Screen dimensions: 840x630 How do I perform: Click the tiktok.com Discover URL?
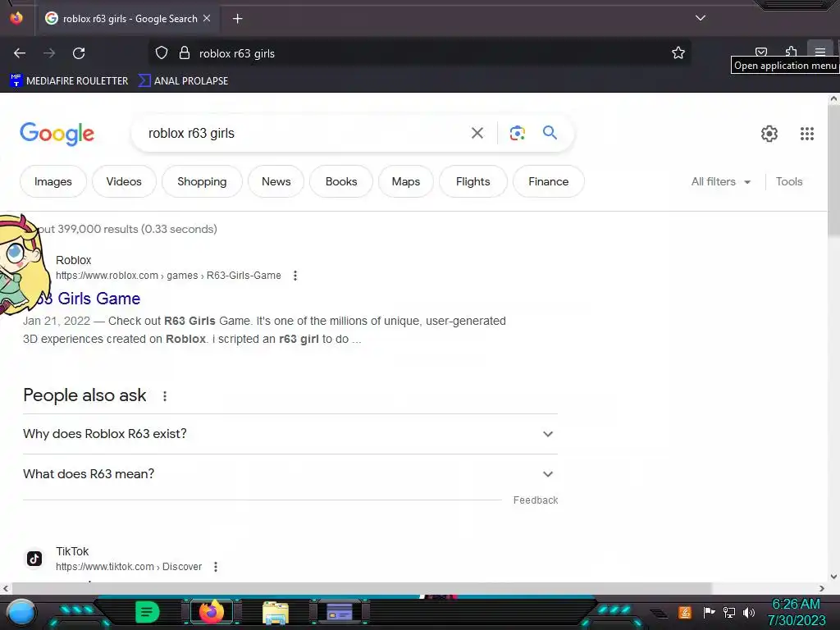coord(129,566)
